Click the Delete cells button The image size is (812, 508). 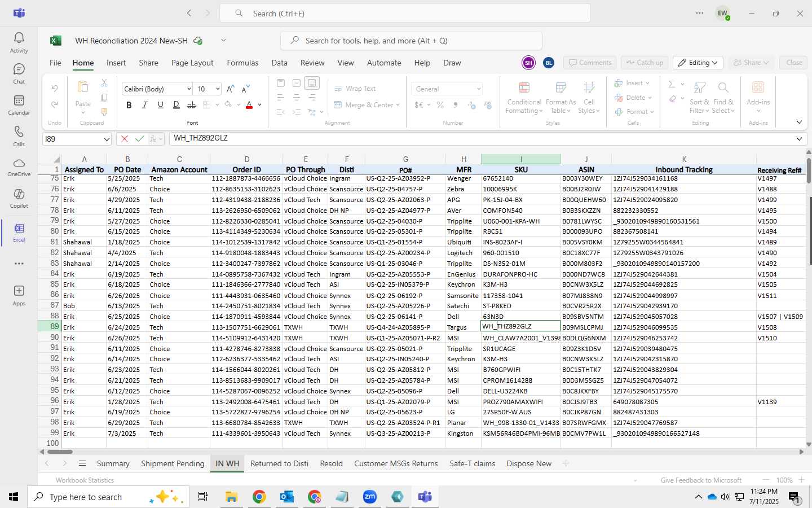coord(633,98)
